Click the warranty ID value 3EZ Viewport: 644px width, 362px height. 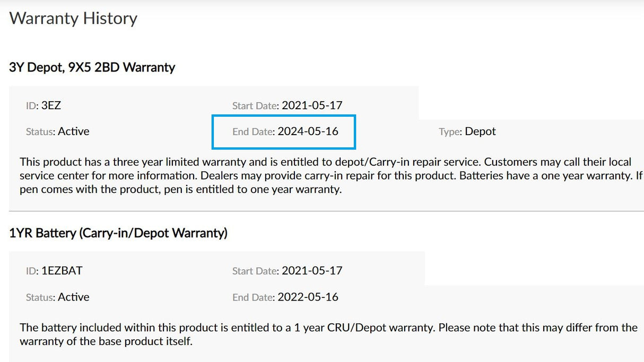[x=51, y=105]
